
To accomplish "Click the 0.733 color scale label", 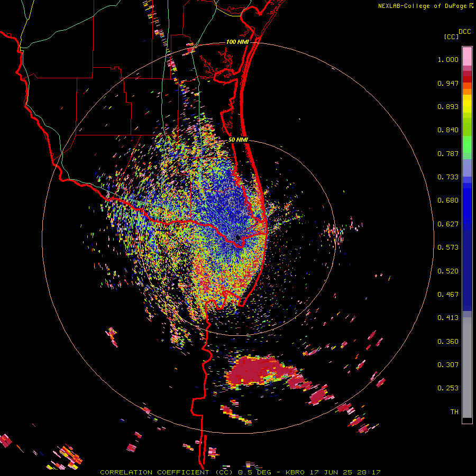I will 448,177.
